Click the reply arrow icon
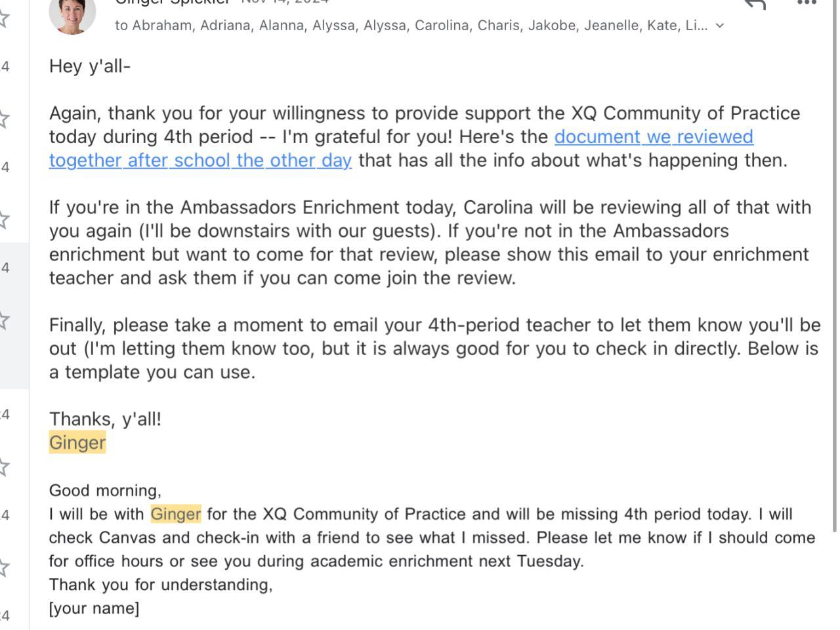Screen dimensions: 840x630 pos(755,3)
